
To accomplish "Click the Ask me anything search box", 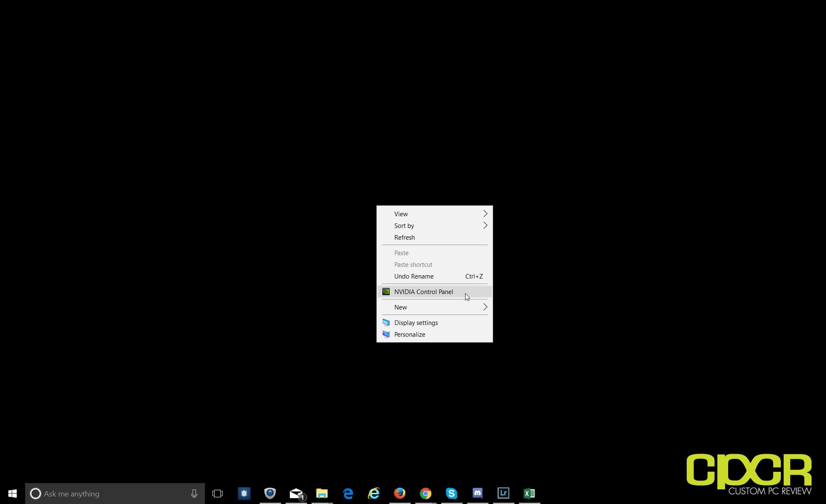I will click(115, 494).
